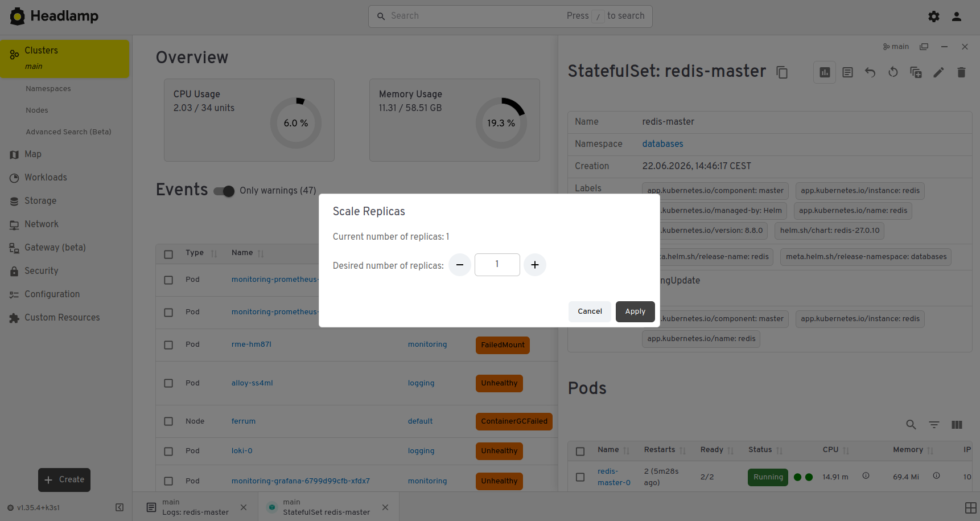Close the Logs: redis-master bottom tab

click(x=244, y=507)
